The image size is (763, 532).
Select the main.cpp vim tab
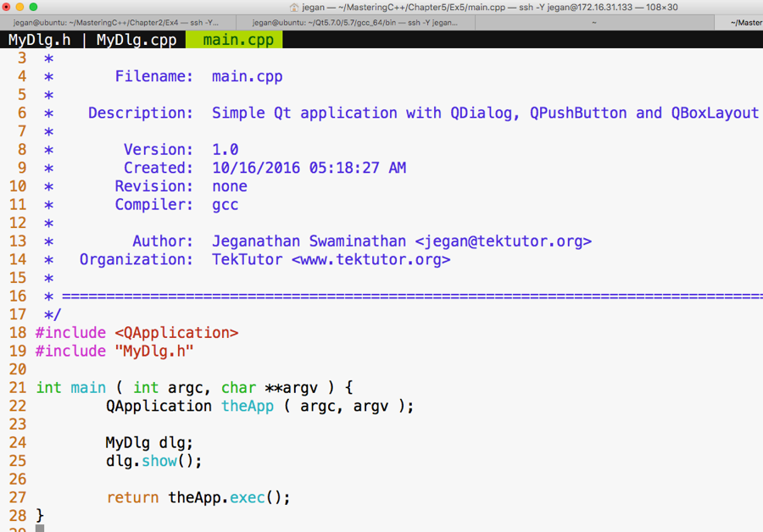point(238,40)
